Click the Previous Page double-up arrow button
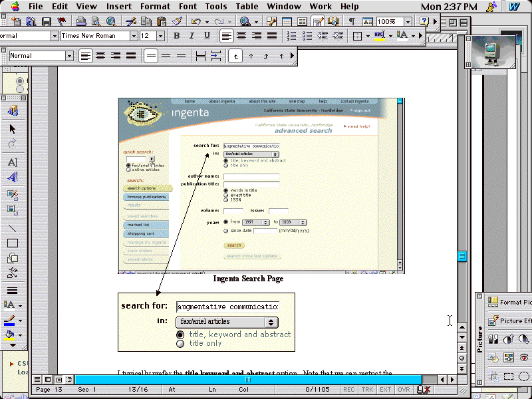Viewport: 532px width, 399px height. [462, 348]
